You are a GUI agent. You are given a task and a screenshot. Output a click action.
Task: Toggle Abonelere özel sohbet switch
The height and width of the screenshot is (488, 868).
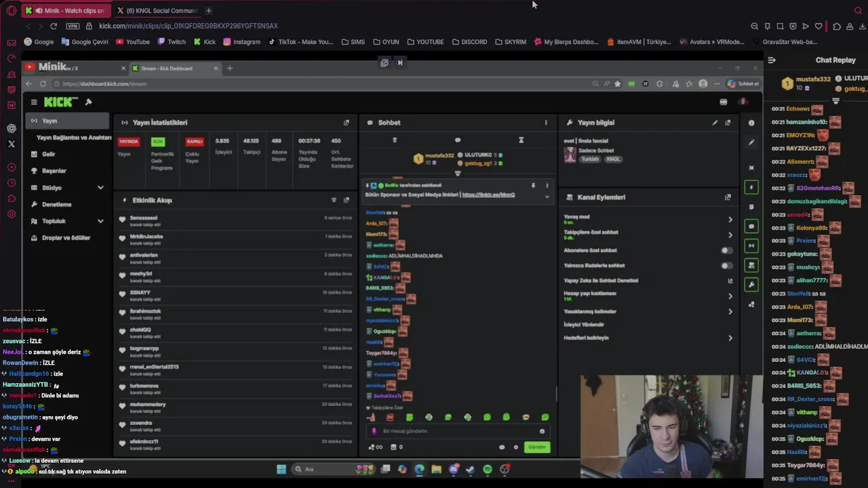click(x=726, y=250)
